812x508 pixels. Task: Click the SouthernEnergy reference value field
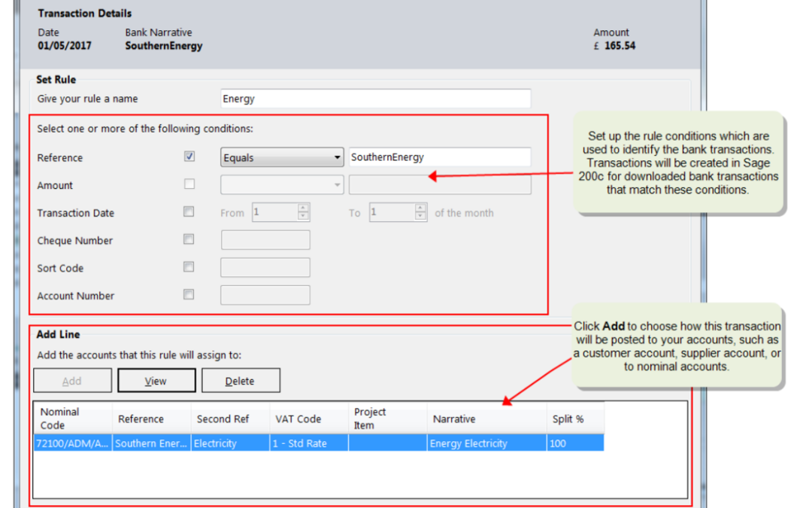coord(439,158)
